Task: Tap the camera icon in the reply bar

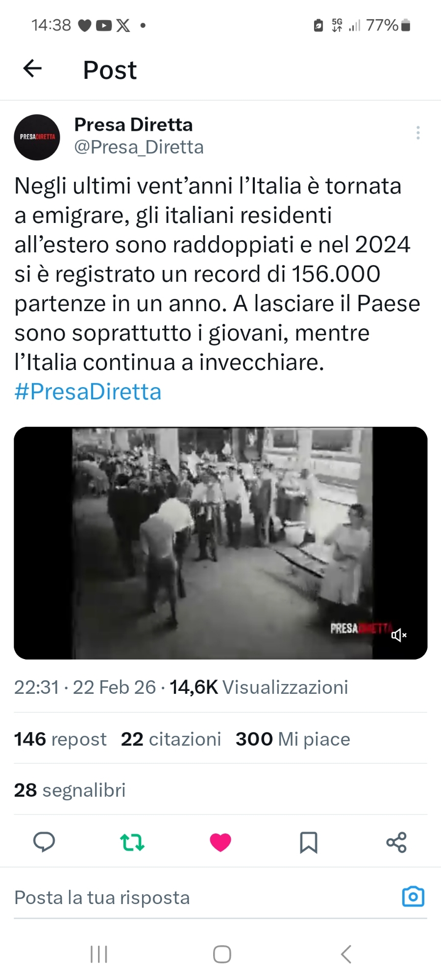Action: 413,897
